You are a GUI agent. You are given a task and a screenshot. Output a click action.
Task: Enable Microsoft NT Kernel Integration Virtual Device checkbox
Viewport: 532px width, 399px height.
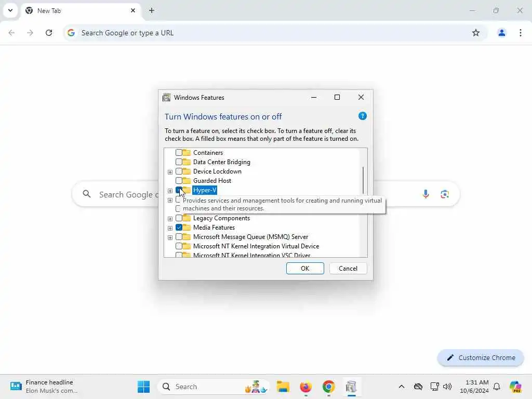point(179,246)
